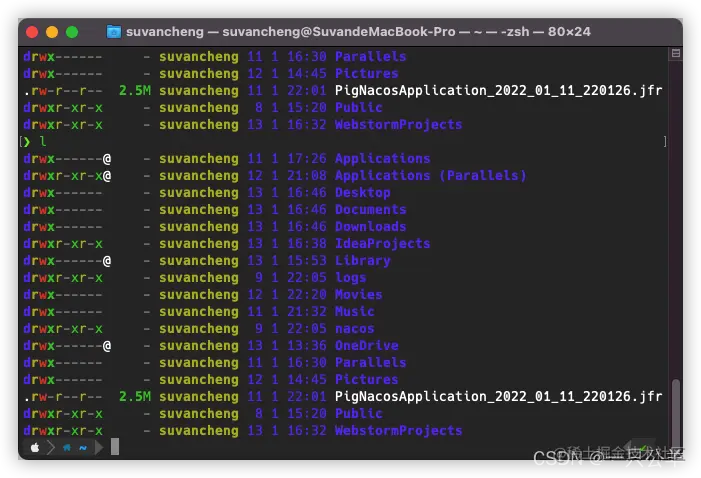Click the time '15:53' on Library row
This screenshot has height=478, width=701.
click(x=307, y=261)
